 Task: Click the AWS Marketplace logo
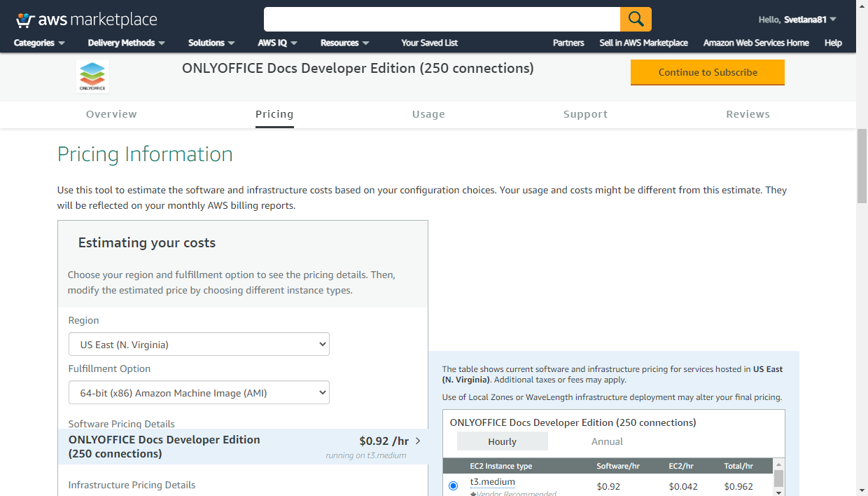click(x=86, y=20)
